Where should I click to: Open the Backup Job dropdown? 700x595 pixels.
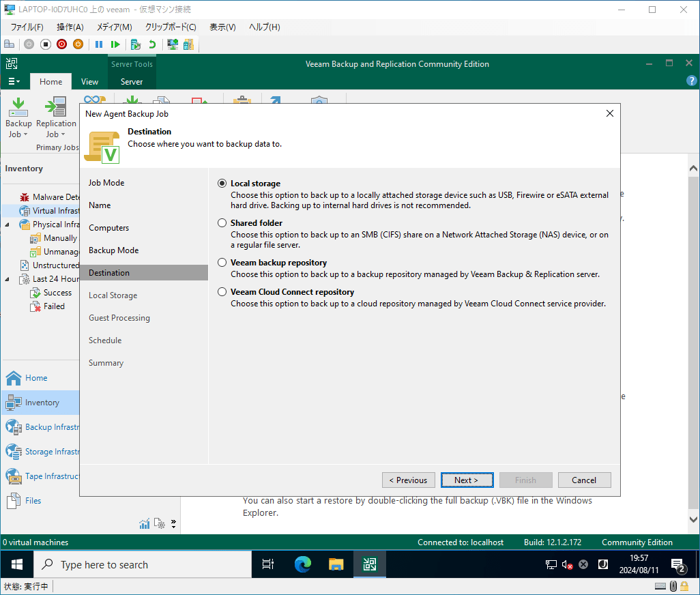(18, 118)
